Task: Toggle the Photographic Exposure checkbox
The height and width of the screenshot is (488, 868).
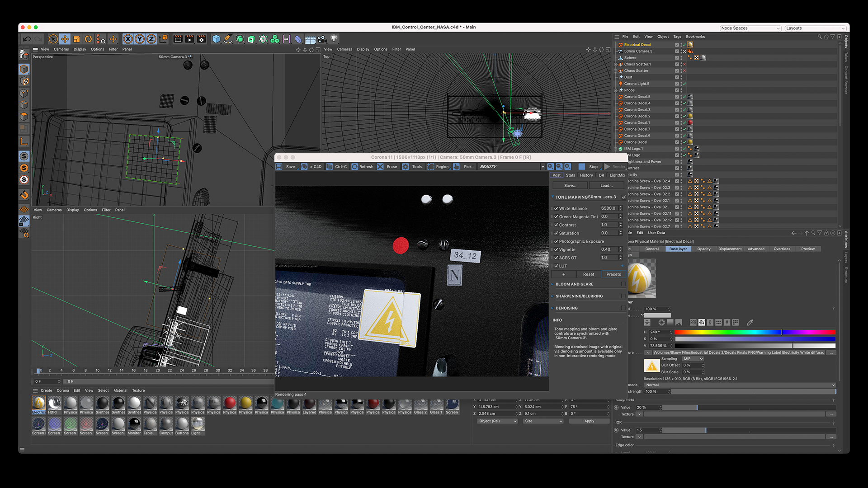Action: click(556, 241)
